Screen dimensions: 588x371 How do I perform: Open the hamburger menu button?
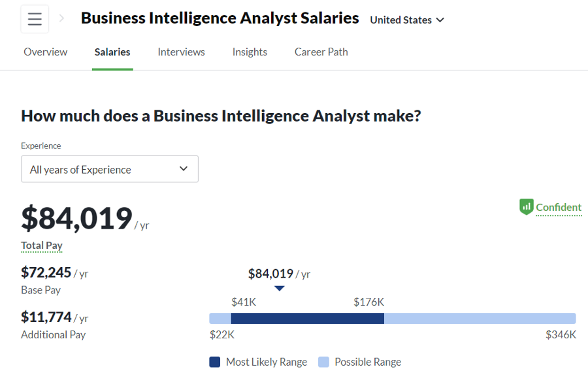(x=35, y=19)
